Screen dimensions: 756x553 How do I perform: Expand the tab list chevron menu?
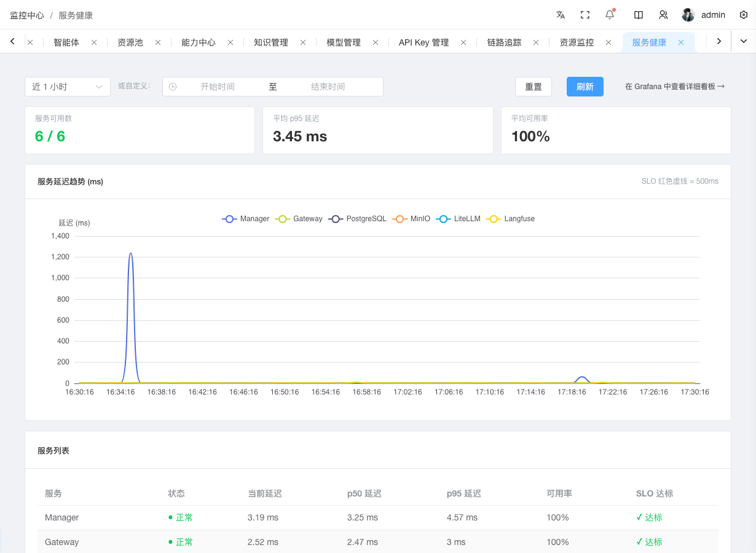(x=743, y=41)
